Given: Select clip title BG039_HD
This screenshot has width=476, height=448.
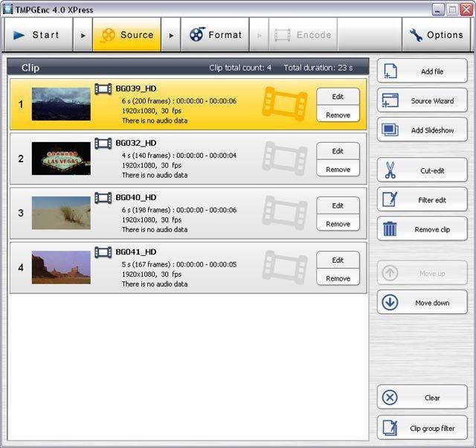Looking at the screenshot, I should click(x=136, y=89).
